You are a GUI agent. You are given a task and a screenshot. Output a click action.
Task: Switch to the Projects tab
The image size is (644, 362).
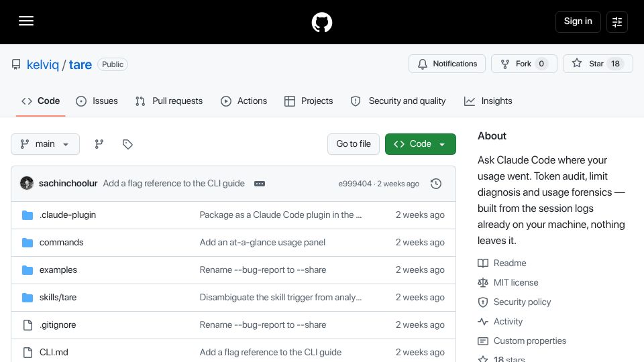coord(309,101)
